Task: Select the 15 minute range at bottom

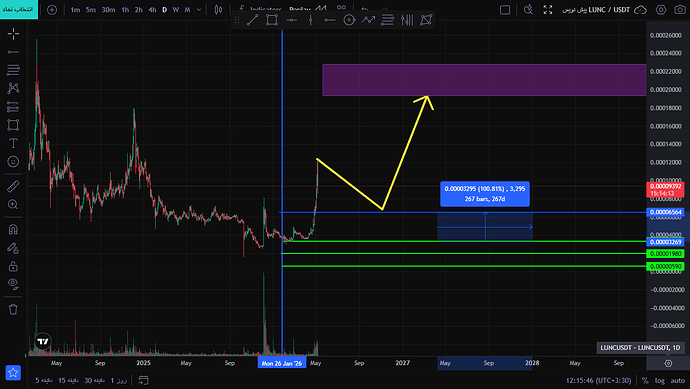Action: coord(68,380)
